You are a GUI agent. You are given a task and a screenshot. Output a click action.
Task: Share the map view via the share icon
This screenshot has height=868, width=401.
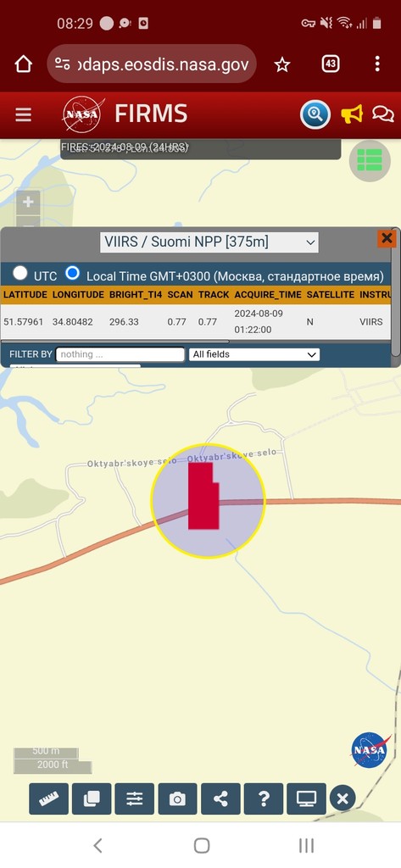pos(220,798)
